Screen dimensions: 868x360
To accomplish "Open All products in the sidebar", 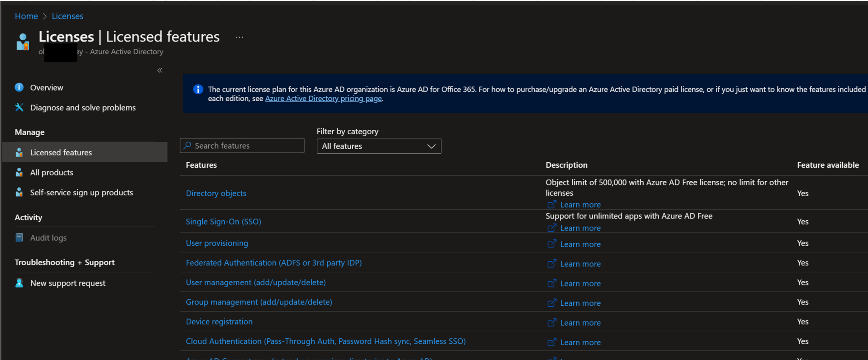I will click(x=52, y=172).
